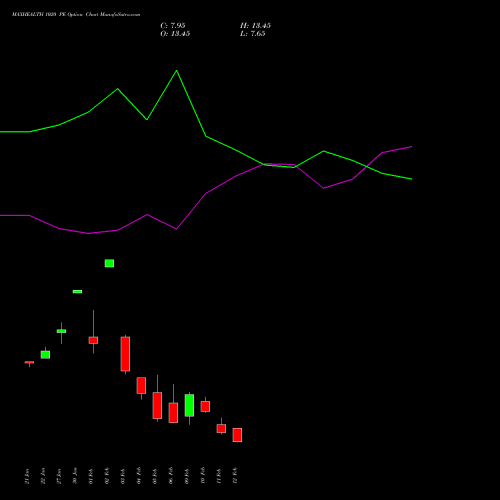Click the 21 Jan date label
Viewport: 500px width, 500px height.
tap(27, 476)
